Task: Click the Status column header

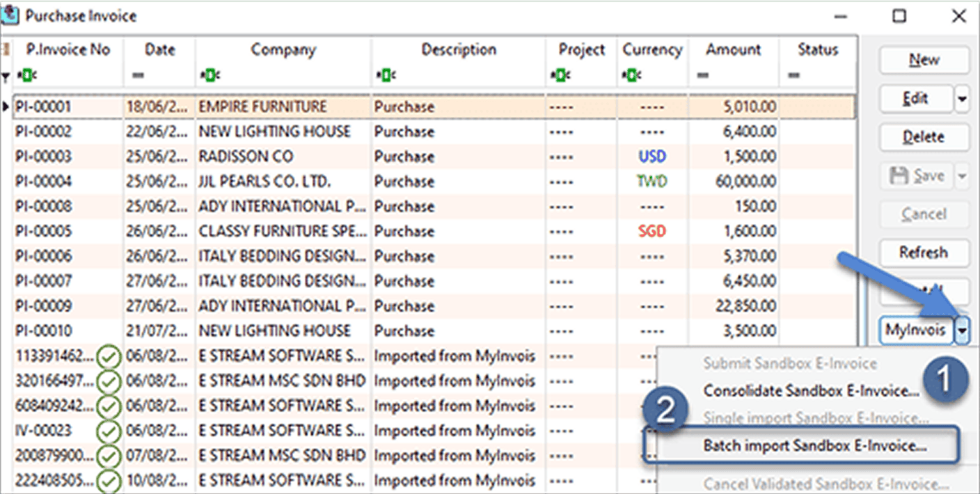Action: coord(818,50)
